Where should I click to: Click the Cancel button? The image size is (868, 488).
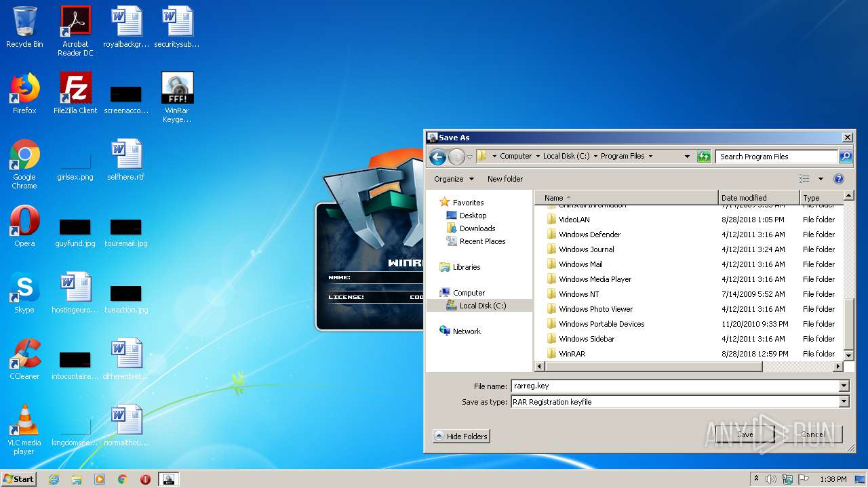pyautogui.click(x=812, y=434)
